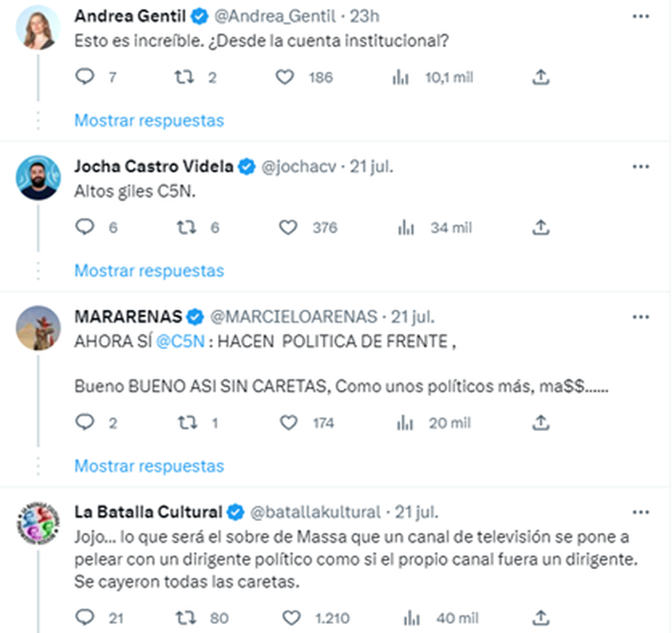The height and width of the screenshot is (633, 672).
Task: Click Jocha Castro Videla's profile picture
Action: pyautogui.click(x=38, y=178)
